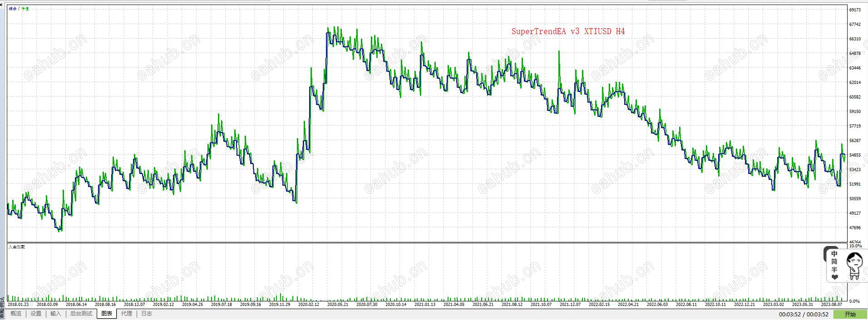Screen dimensions: 868x320
Task: Click the 2022.02.15 date label
Action: 599,305
